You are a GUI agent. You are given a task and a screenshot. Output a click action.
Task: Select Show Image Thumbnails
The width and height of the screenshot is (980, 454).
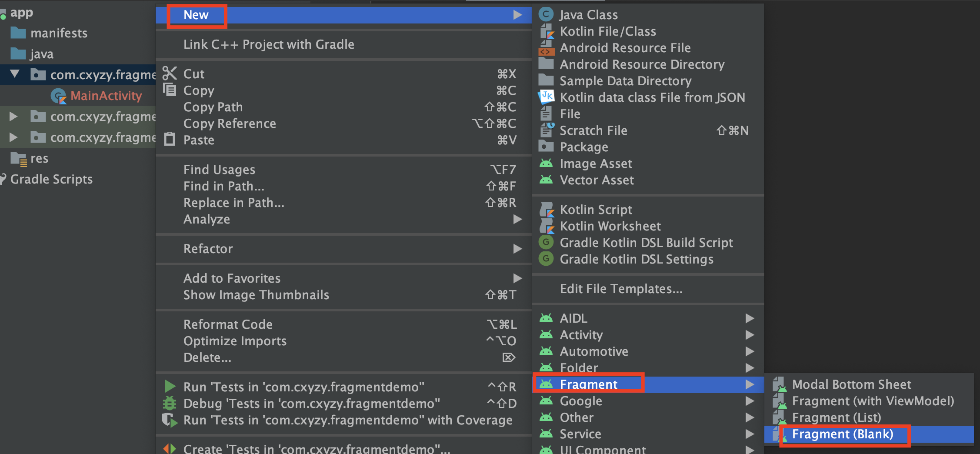pyautogui.click(x=343, y=295)
